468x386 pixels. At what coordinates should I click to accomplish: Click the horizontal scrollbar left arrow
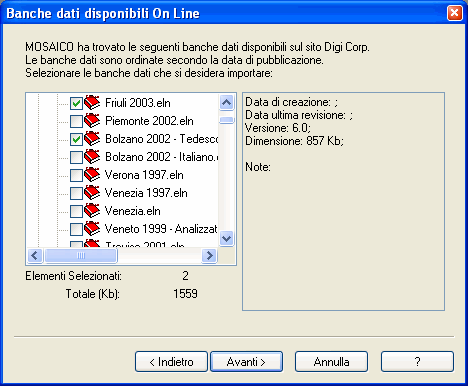tap(35, 256)
